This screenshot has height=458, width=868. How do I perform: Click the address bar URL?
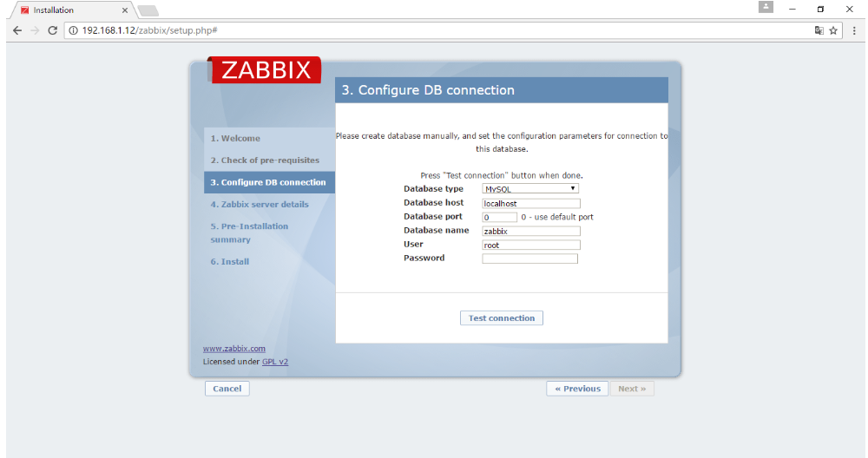pyautogui.click(x=150, y=30)
